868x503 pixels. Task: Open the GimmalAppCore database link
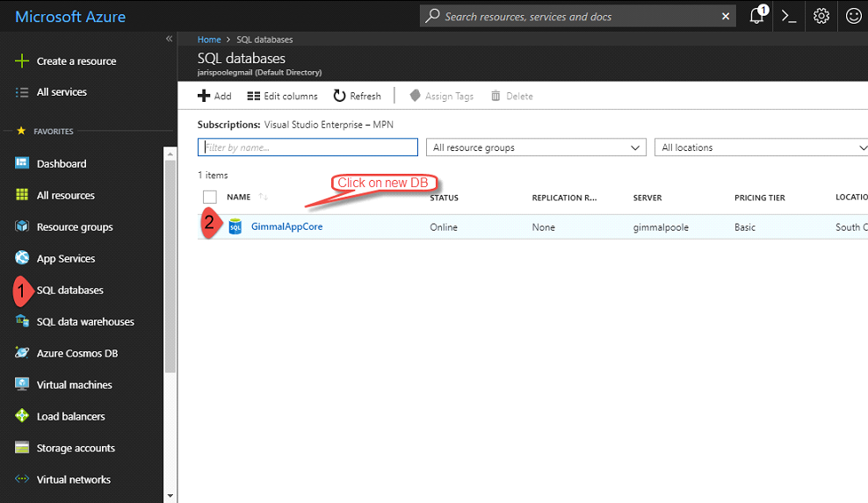coord(286,227)
